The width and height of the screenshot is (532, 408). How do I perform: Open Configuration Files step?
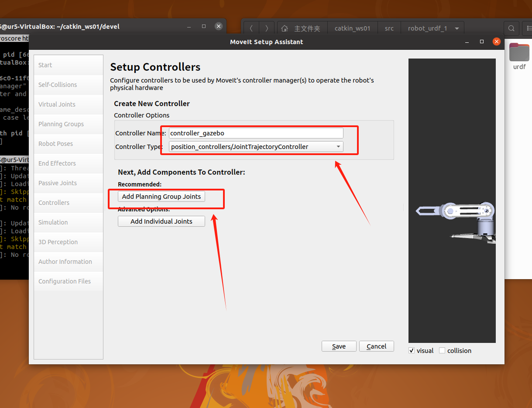(69, 281)
